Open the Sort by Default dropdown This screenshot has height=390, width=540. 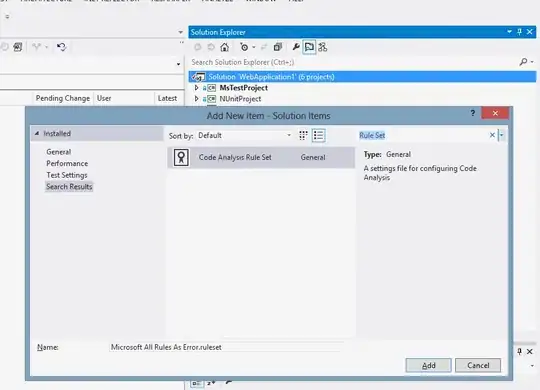click(244, 135)
